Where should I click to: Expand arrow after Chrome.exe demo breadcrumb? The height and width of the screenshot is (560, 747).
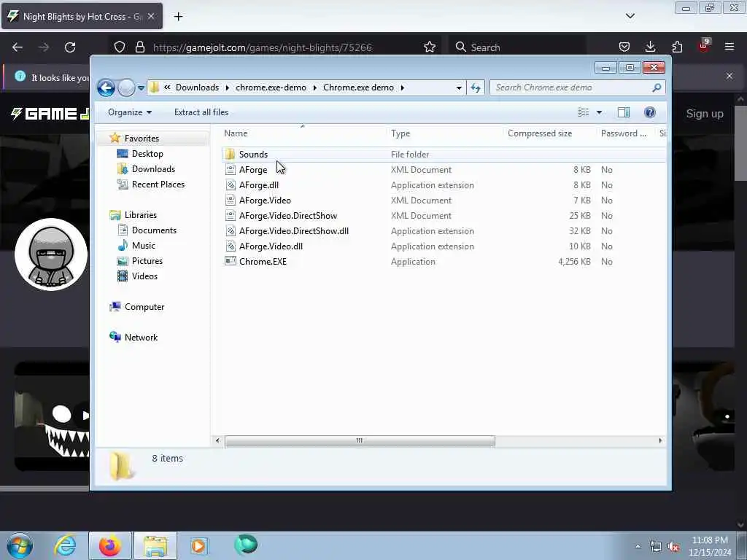[x=403, y=87]
